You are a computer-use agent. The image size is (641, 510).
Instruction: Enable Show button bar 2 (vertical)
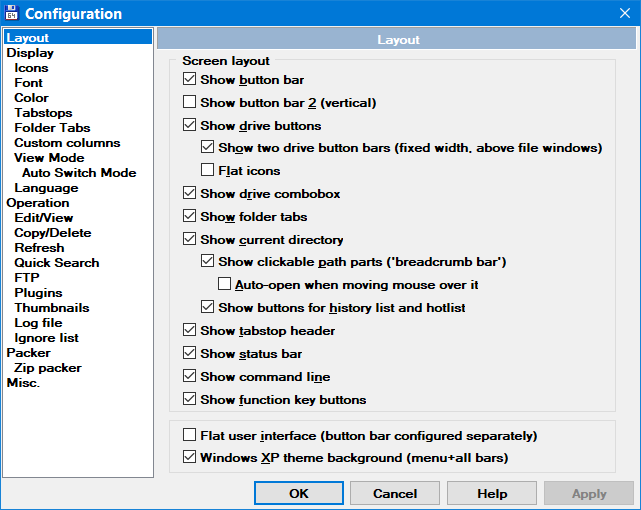(190, 102)
